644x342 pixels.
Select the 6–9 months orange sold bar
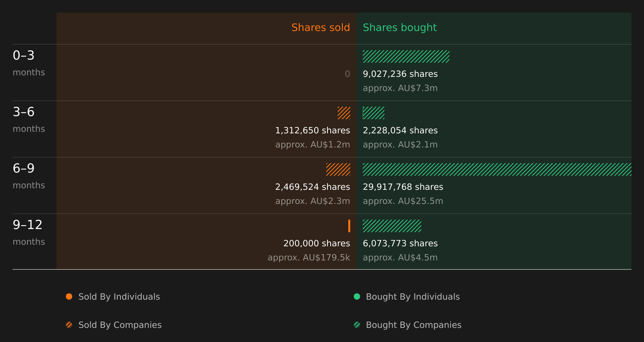pos(338,169)
